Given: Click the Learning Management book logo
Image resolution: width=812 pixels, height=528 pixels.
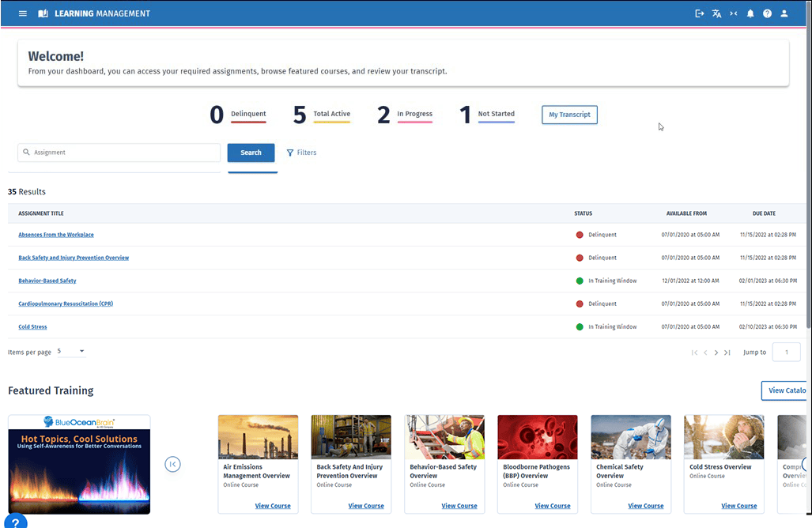Looking at the screenshot, I should [x=43, y=13].
